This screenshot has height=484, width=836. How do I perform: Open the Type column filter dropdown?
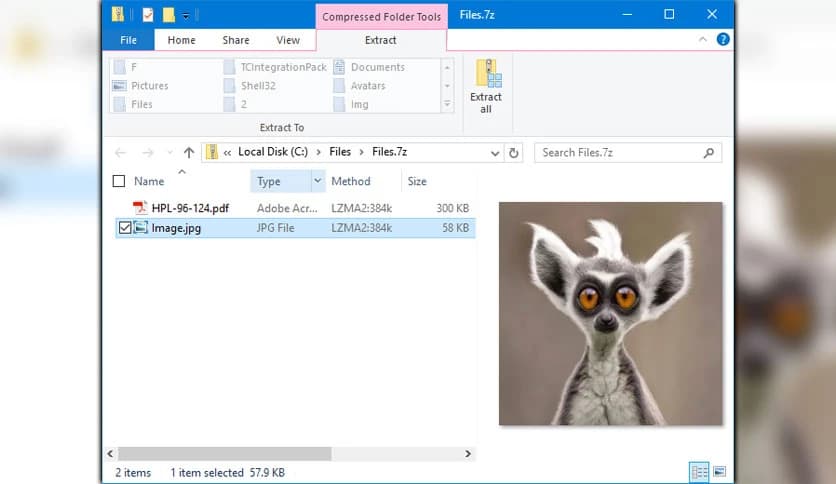[x=318, y=181]
